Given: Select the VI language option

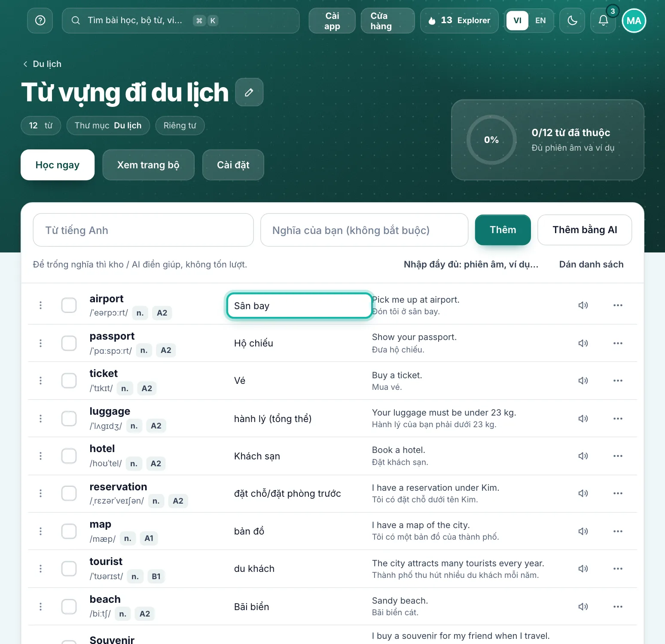Looking at the screenshot, I should click(517, 21).
